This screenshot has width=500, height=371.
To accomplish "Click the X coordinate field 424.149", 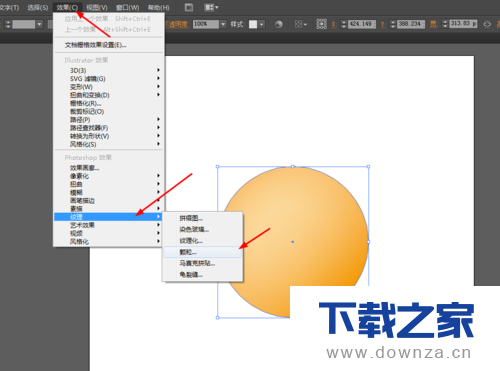I will click(362, 24).
